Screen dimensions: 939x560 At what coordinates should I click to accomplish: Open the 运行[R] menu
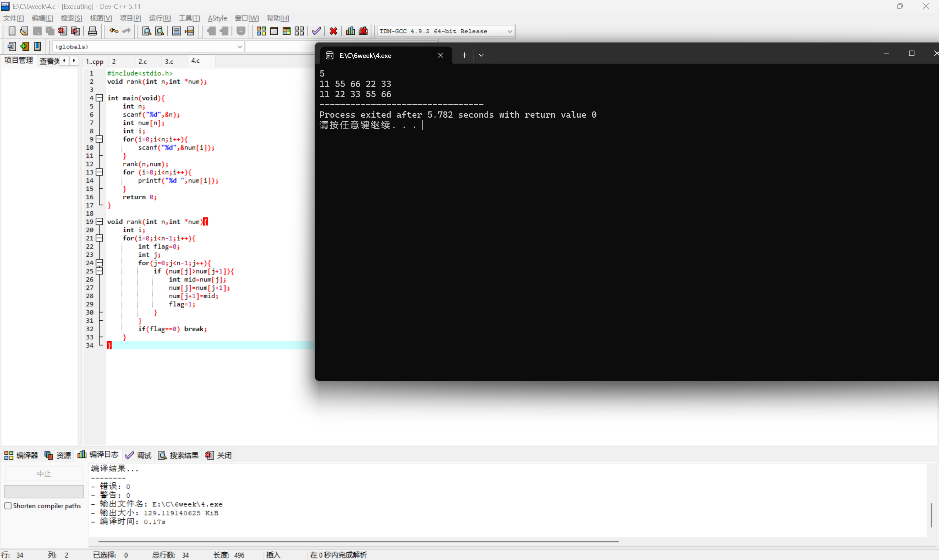pos(159,18)
